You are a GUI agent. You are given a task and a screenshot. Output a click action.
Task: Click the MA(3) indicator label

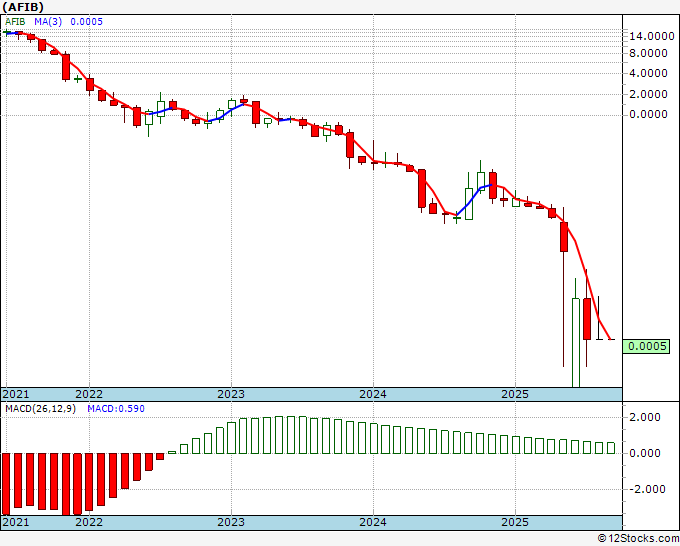coord(48,22)
